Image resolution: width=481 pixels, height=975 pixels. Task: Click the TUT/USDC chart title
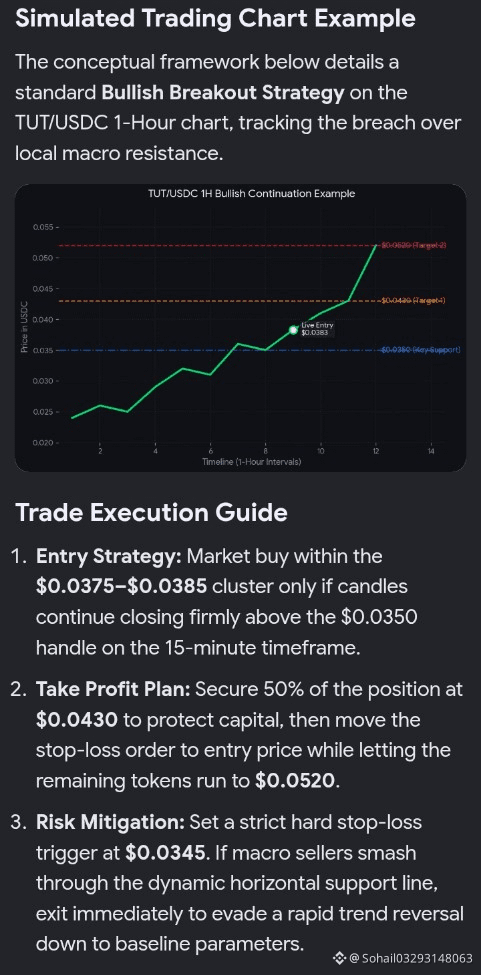tap(251, 193)
